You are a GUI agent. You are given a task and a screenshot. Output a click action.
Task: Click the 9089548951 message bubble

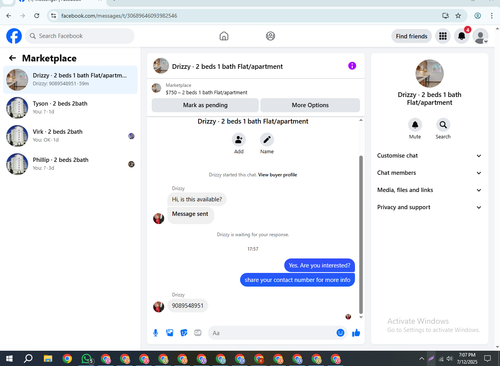188,306
